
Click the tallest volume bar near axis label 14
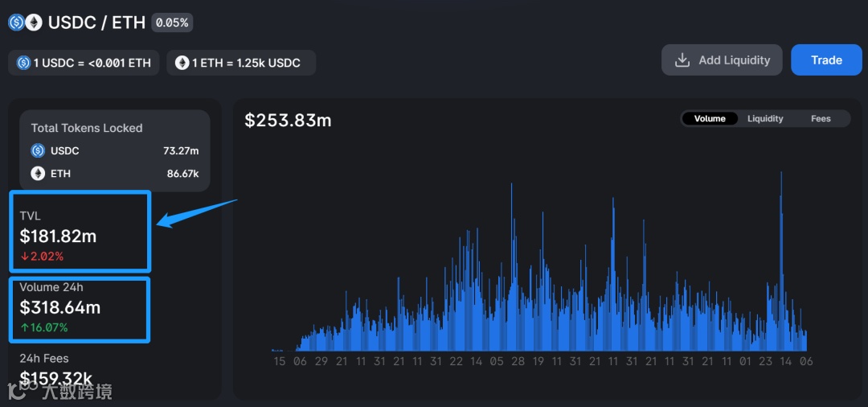[x=781, y=261]
